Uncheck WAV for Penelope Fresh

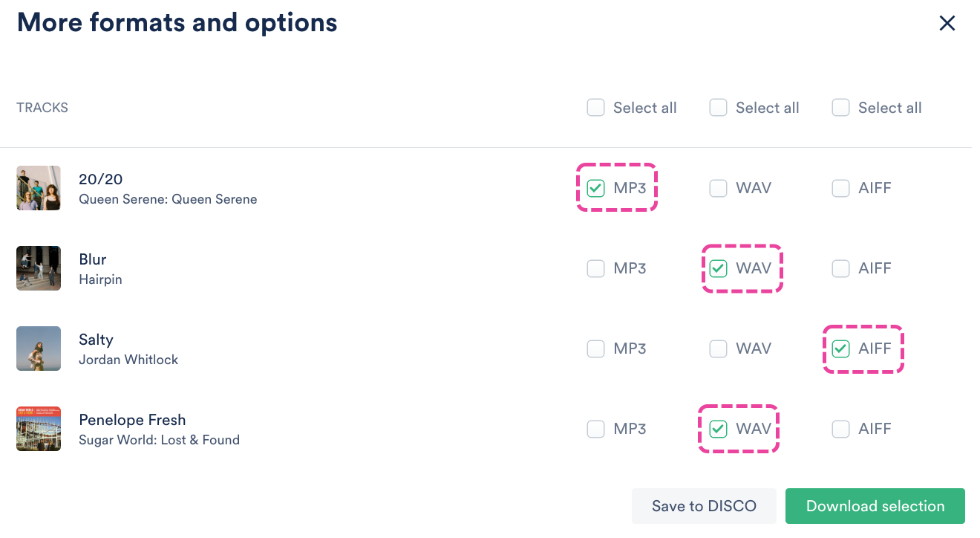pyautogui.click(x=718, y=429)
